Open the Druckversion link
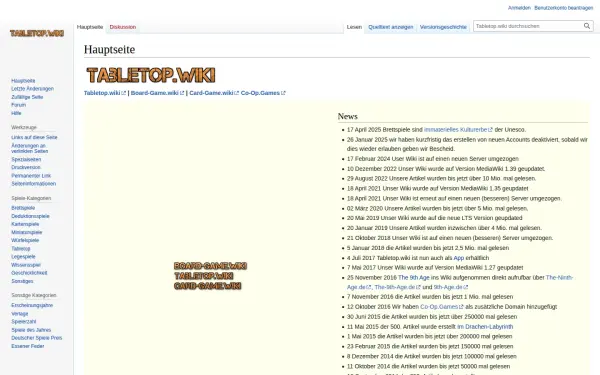Screen dimensions: 600x375 click(x=26, y=168)
